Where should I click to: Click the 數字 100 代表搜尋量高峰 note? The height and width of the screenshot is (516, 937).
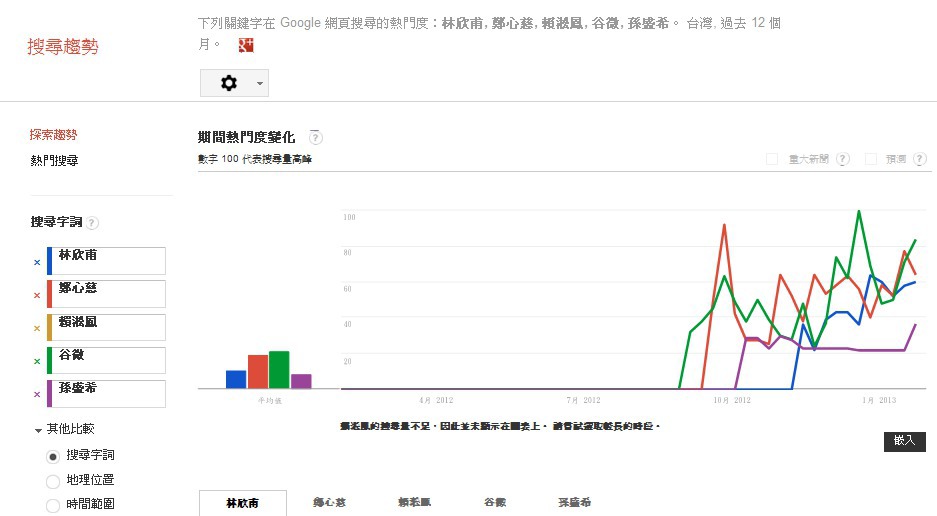(x=255, y=159)
